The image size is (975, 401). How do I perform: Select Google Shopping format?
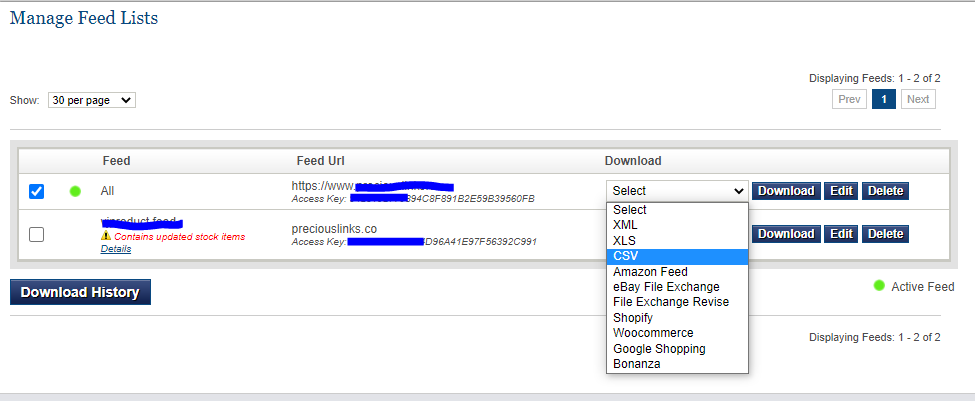(x=659, y=348)
